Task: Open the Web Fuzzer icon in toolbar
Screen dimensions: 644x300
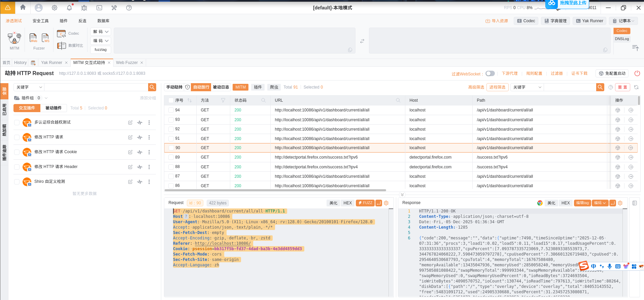Action: point(33,38)
